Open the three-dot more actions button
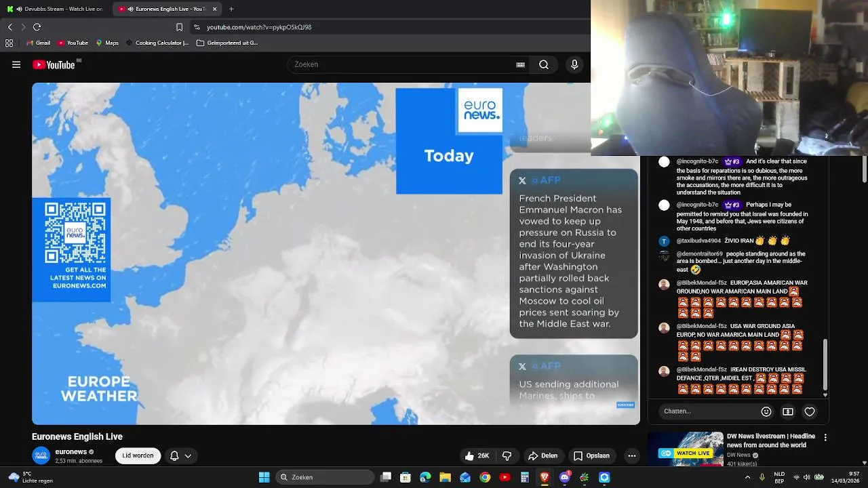The width and height of the screenshot is (868, 488). (632, 456)
